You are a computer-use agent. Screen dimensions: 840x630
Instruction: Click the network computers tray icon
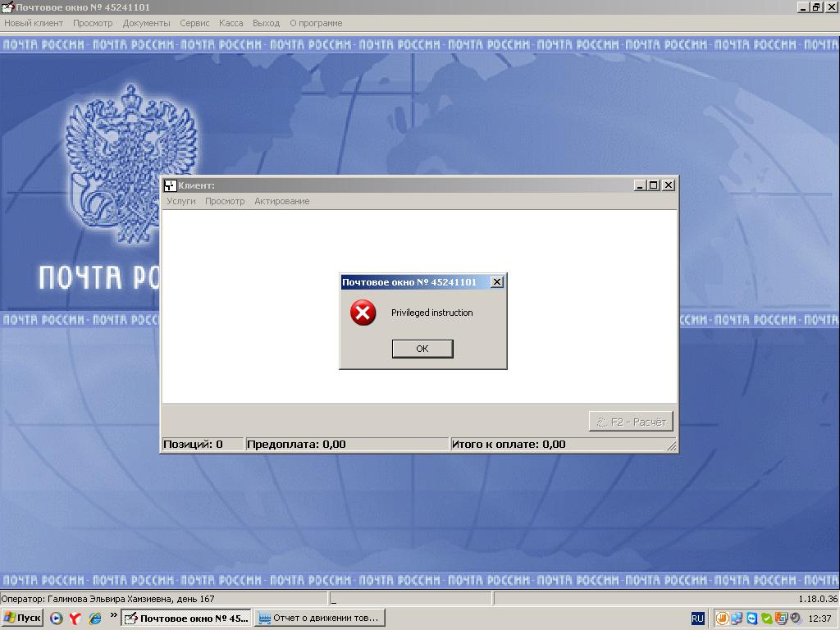[x=737, y=619]
